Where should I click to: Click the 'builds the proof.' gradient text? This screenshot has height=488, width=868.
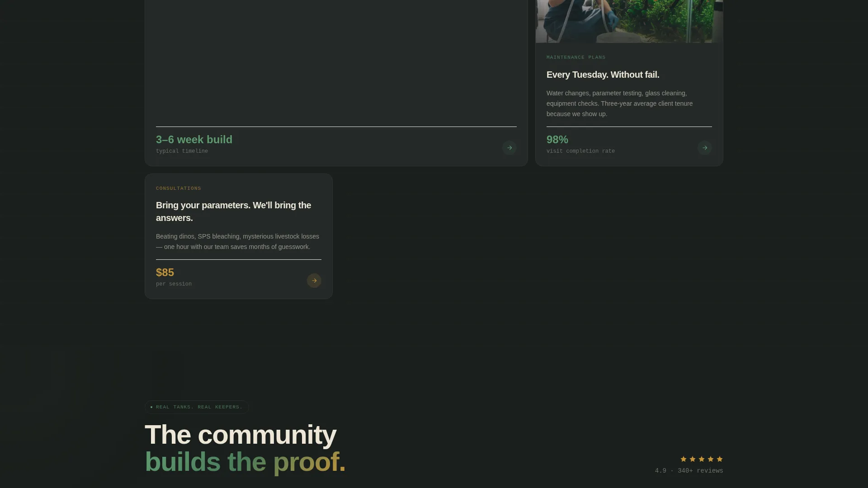(x=245, y=462)
